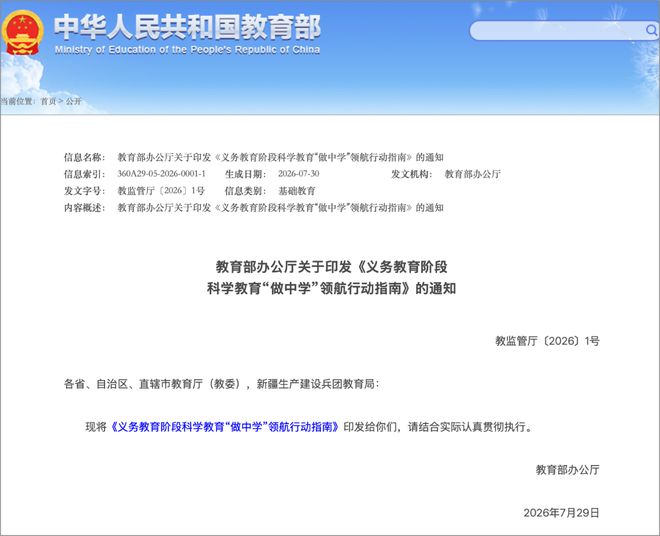Click the signature 教育部办公厅 near bottom
Viewport: 660px width, 536px height.
click(x=567, y=470)
